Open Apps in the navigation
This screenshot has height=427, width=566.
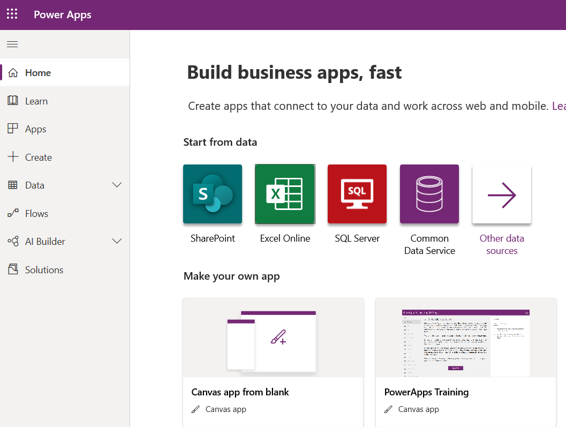[x=65, y=129]
